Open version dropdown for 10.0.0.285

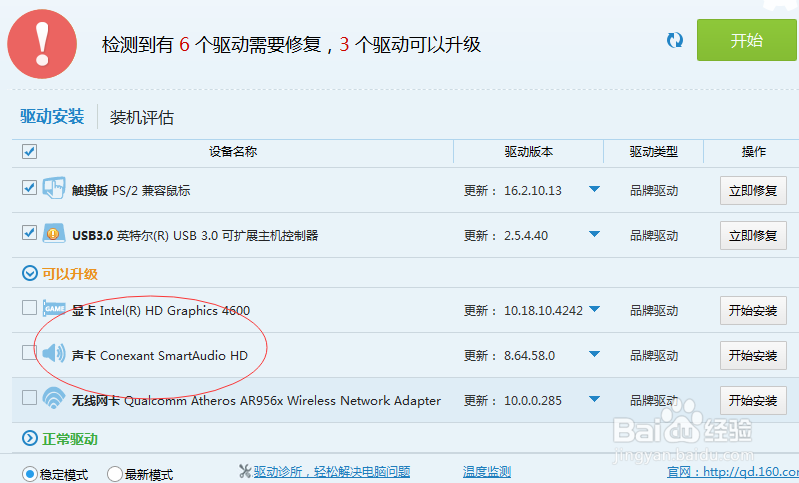point(594,398)
